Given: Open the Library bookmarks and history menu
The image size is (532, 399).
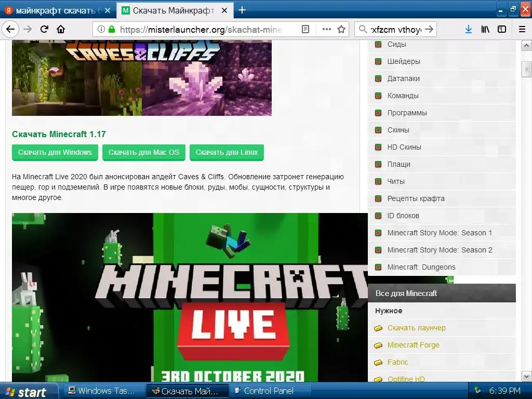Looking at the screenshot, I should coord(485,30).
